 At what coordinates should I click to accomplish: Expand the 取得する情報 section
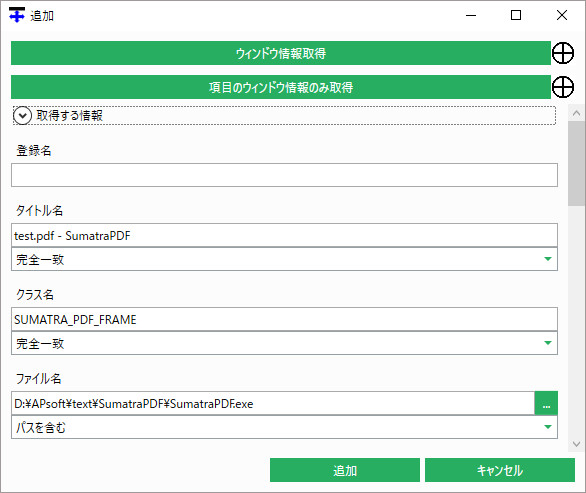(x=22, y=115)
